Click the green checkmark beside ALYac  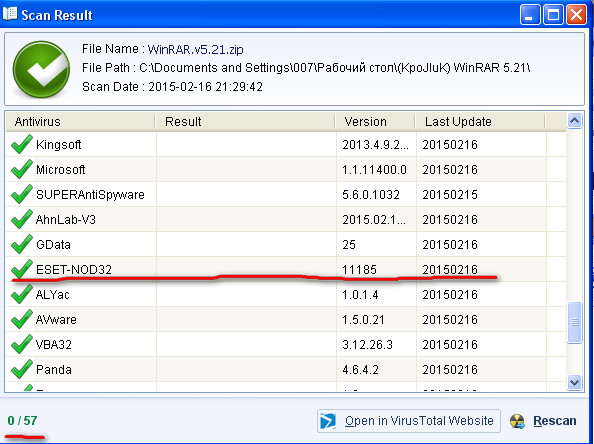[x=22, y=294]
